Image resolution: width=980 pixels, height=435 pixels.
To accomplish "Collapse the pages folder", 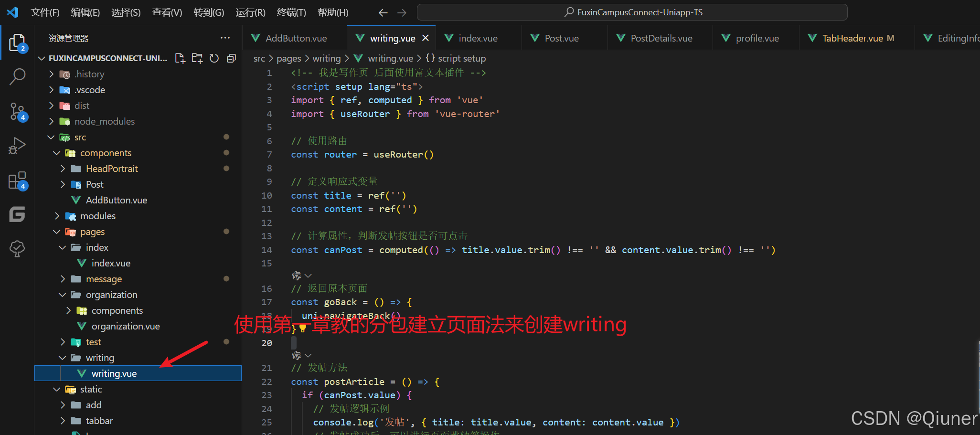I will pos(57,232).
